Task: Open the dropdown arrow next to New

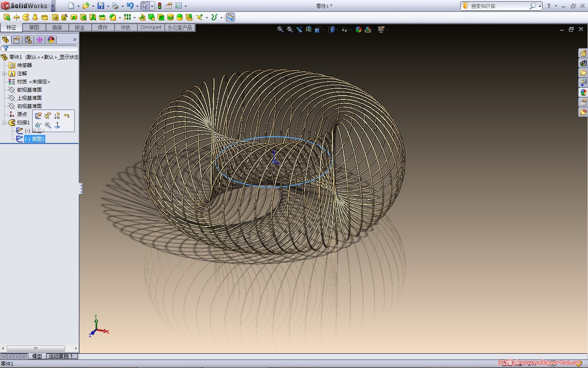Action: click(x=78, y=6)
